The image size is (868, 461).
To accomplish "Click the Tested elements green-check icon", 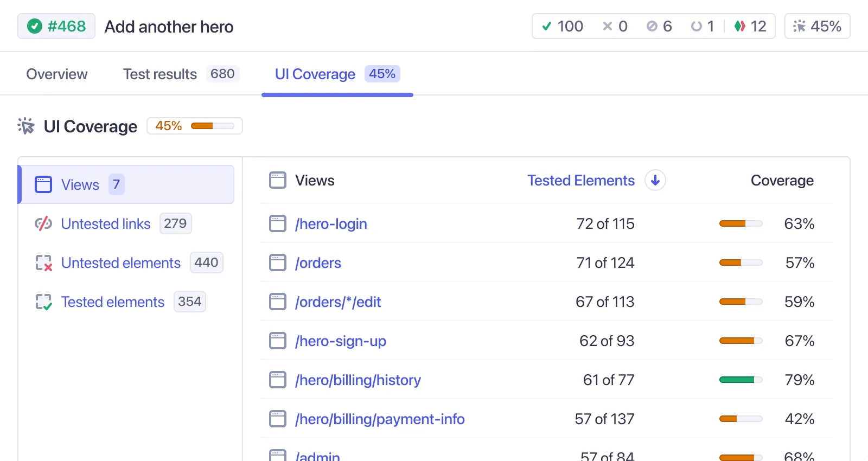I will coord(43,302).
